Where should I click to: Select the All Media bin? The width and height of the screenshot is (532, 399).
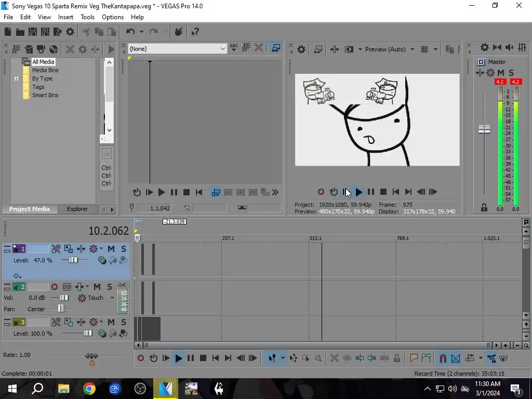click(43, 62)
